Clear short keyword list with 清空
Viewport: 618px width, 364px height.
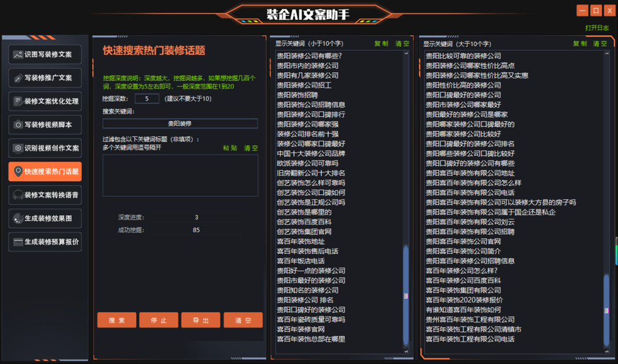pos(402,44)
